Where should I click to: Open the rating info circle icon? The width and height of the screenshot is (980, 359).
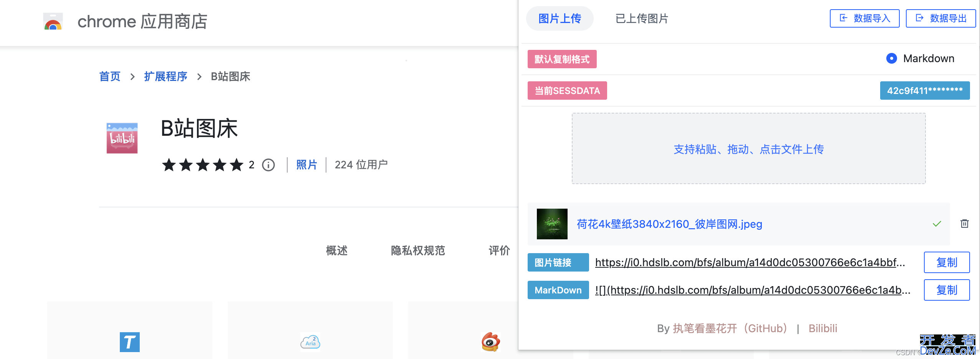[x=268, y=165]
